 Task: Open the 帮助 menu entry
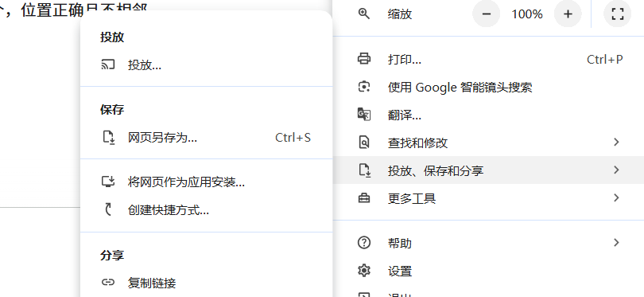(488, 243)
